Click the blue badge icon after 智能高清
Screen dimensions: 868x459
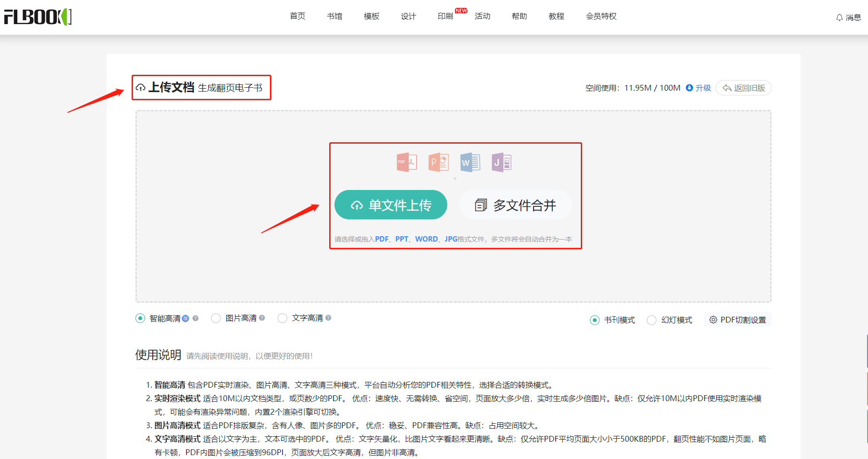(186, 318)
